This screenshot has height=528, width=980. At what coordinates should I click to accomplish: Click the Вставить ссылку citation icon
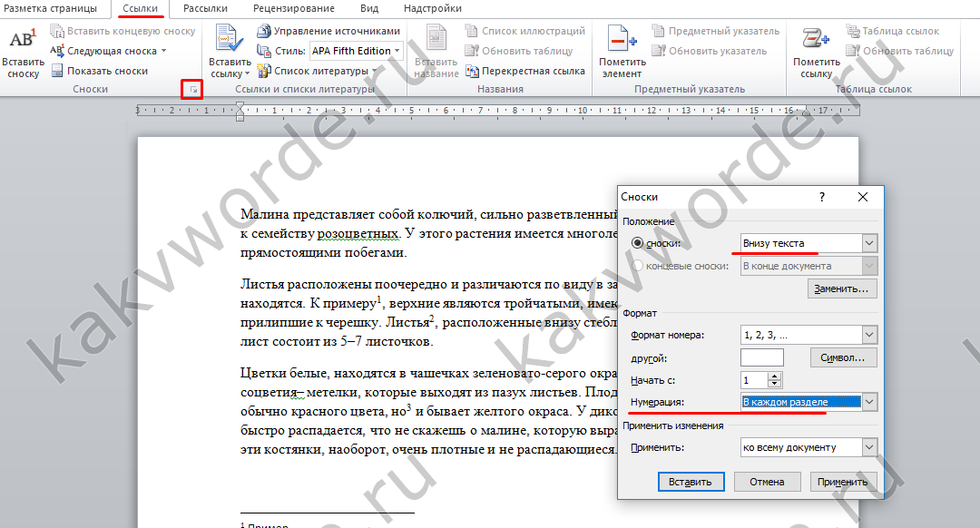click(230, 39)
